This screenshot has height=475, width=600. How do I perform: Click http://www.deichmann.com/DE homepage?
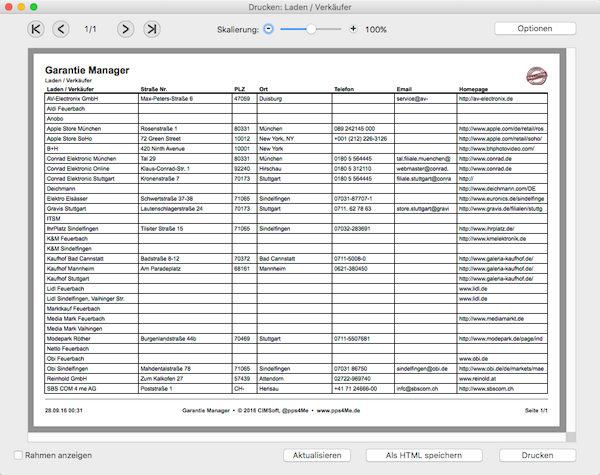point(497,189)
